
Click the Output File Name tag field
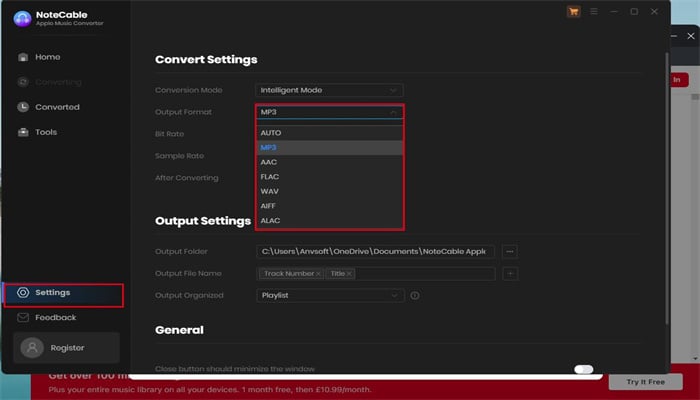tap(375, 274)
